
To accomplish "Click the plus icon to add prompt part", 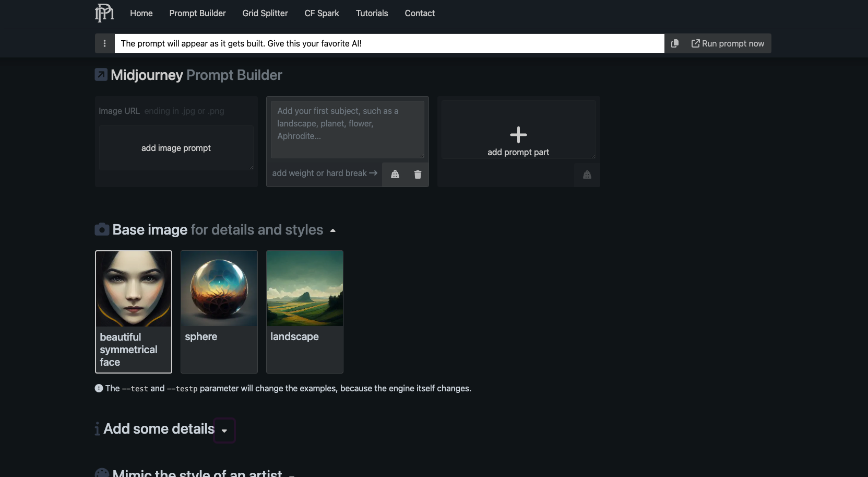I will [518, 135].
